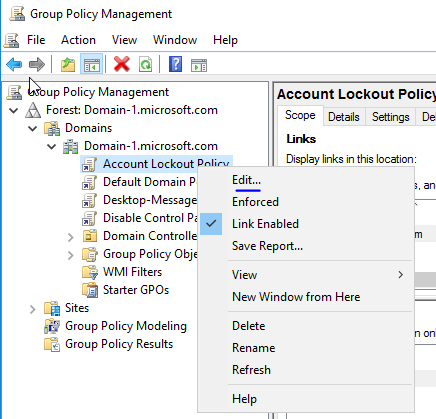Expand the Group Policy Objects node
Image resolution: width=436 pixels, height=419 pixels.
point(70,255)
